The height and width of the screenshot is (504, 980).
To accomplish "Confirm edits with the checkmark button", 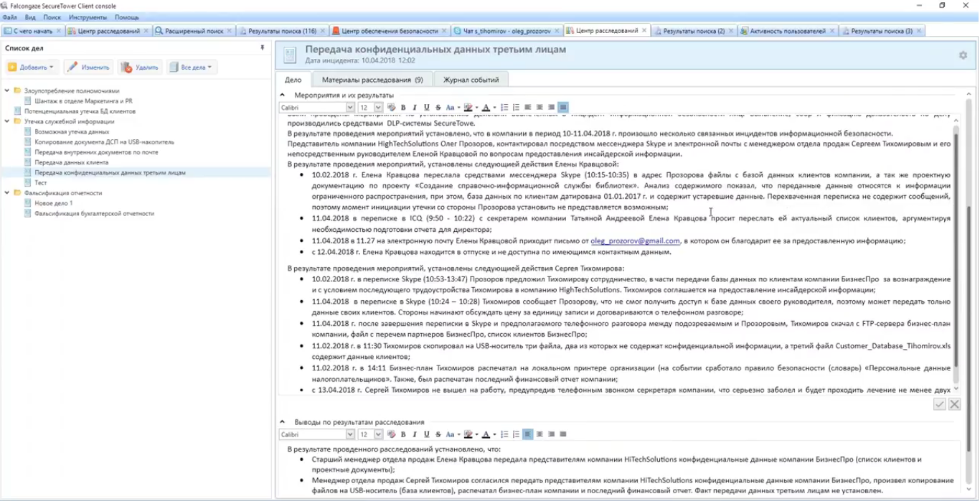I will tap(940, 405).
